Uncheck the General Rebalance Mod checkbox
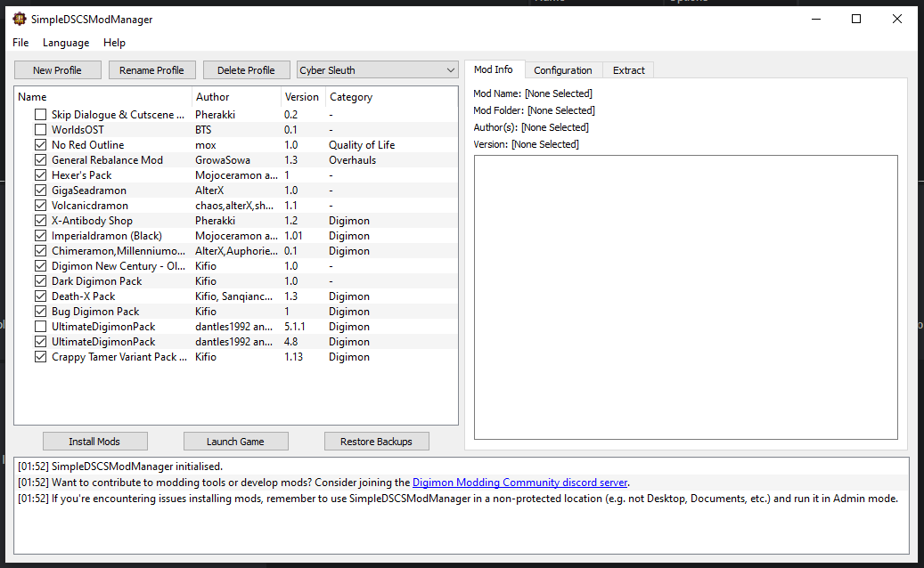The width and height of the screenshot is (924, 568). pos(40,159)
